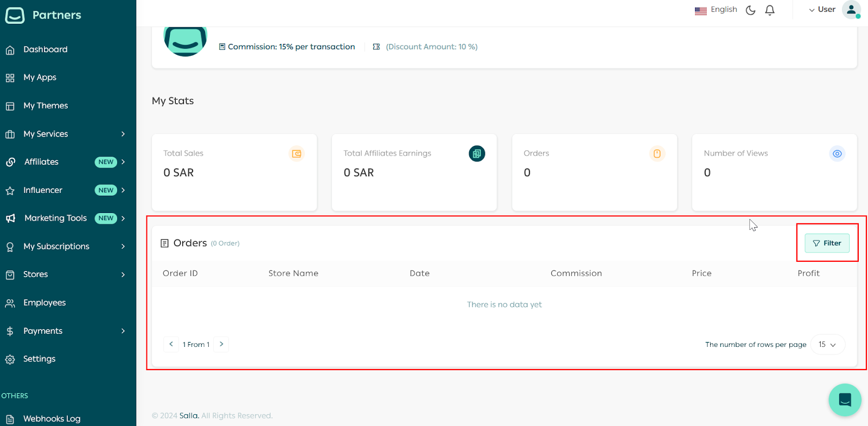Click the Filter button
868x426 pixels.
pos(827,243)
